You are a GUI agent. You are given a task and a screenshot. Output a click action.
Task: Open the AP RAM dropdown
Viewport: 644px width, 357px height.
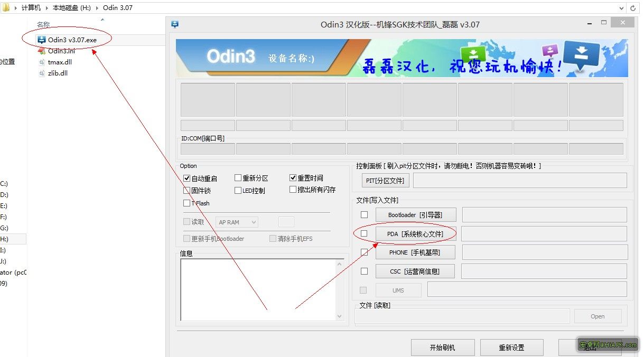tap(237, 222)
